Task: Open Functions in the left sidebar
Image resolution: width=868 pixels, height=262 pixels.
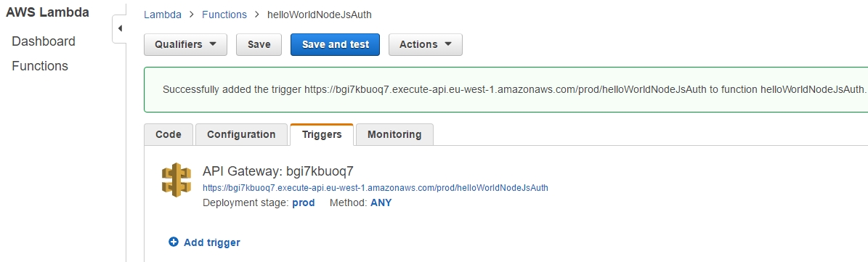Action: [x=40, y=66]
